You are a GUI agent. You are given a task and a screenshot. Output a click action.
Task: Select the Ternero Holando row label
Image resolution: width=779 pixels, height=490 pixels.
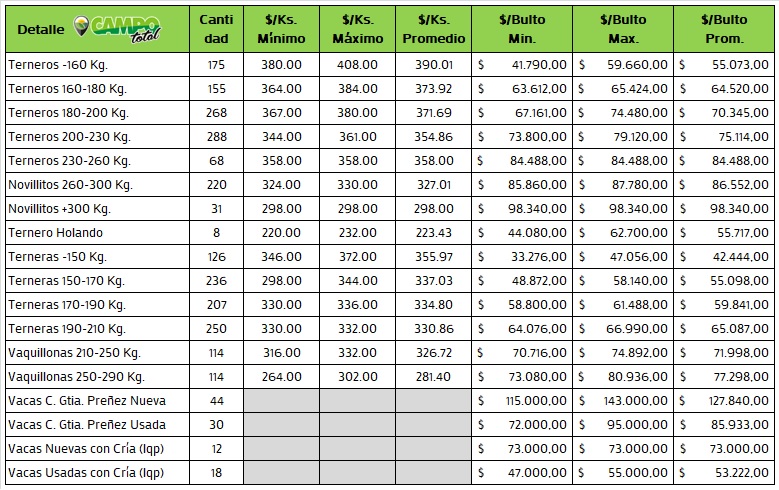[55, 233]
